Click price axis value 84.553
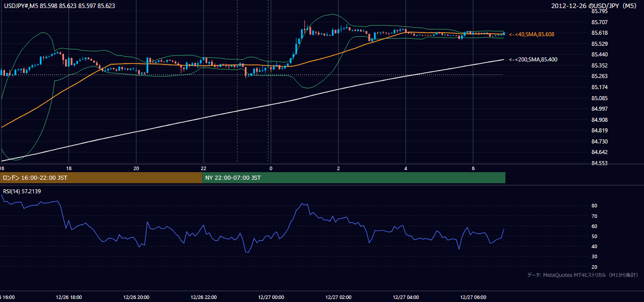This screenshot has height=302, width=644. point(599,163)
